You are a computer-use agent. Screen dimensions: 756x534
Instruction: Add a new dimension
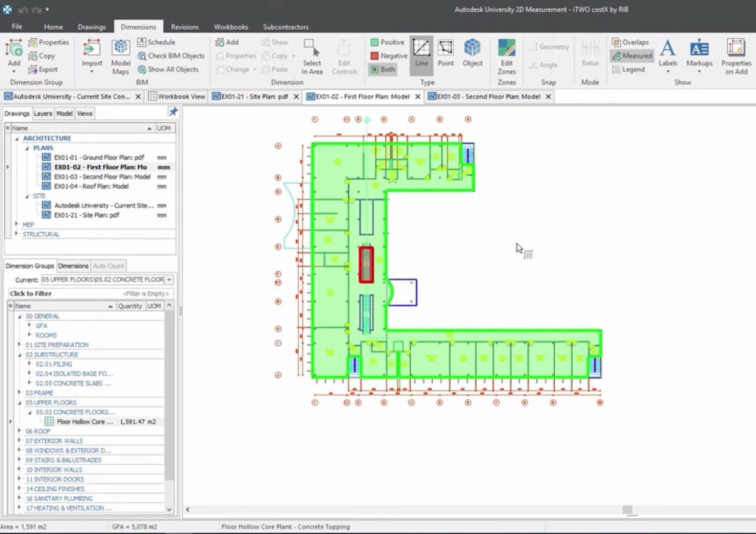(x=227, y=42)
